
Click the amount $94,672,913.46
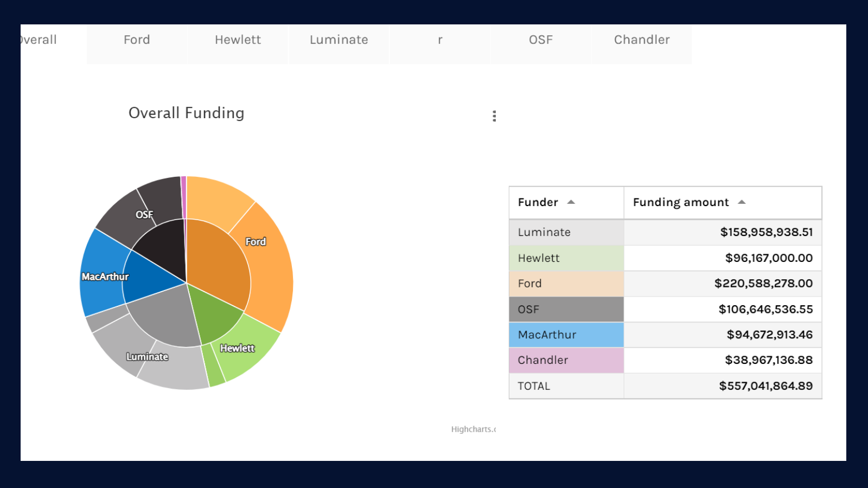point(770,335)
